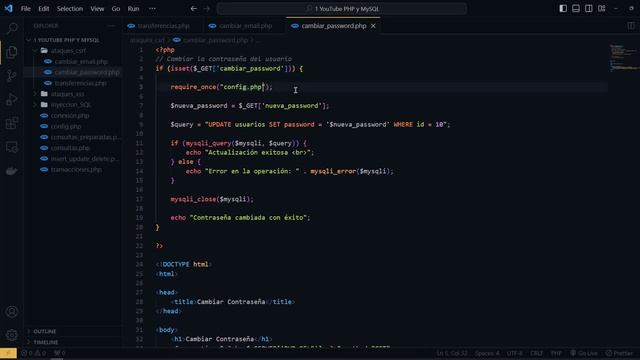Open transferencias.php in Explorer tree

tap(80, 83)
